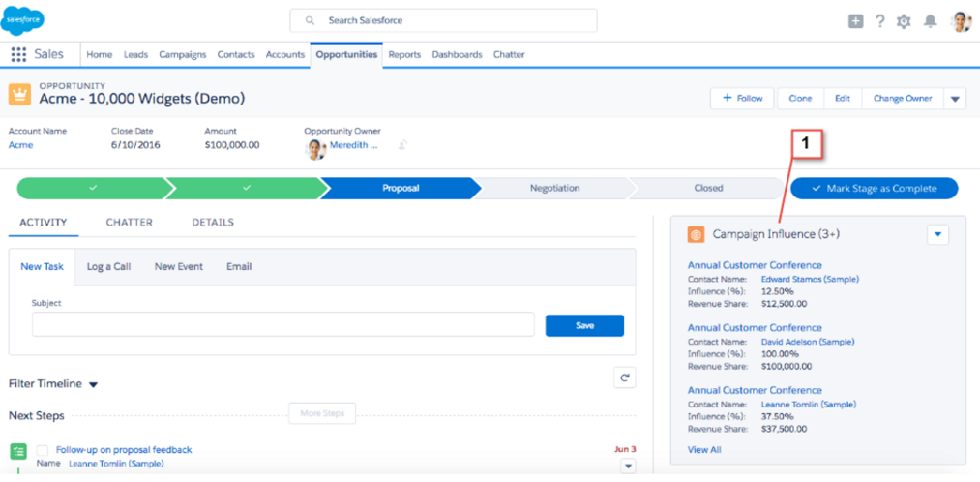Select the New Event tab
The image size is (980, 482).
[x=179, y=267]
